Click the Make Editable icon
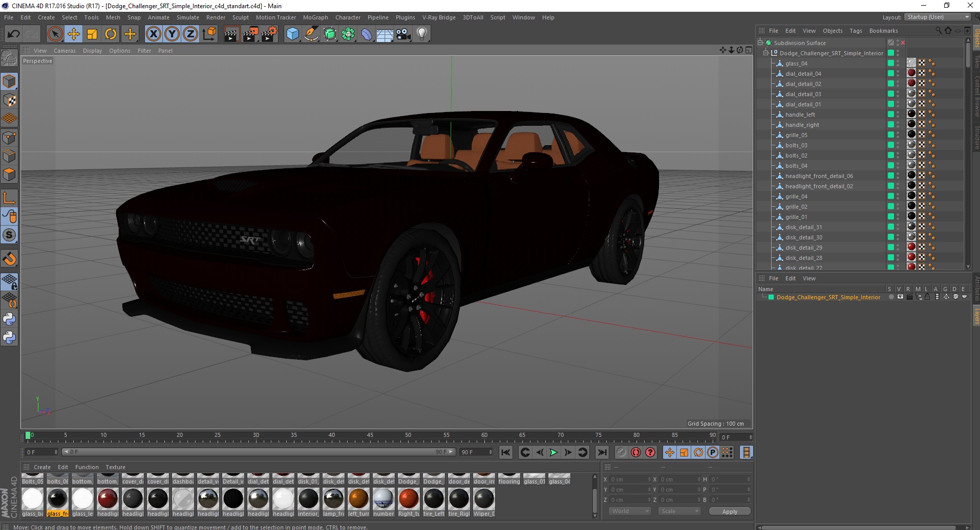Screen dimensions: 980x530 tap(9, 59)
